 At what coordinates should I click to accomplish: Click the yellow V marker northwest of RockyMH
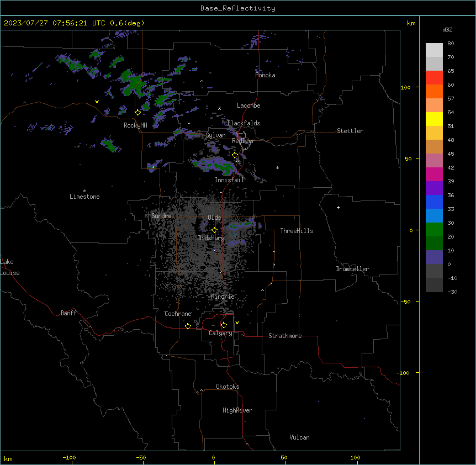pos(97,102)
